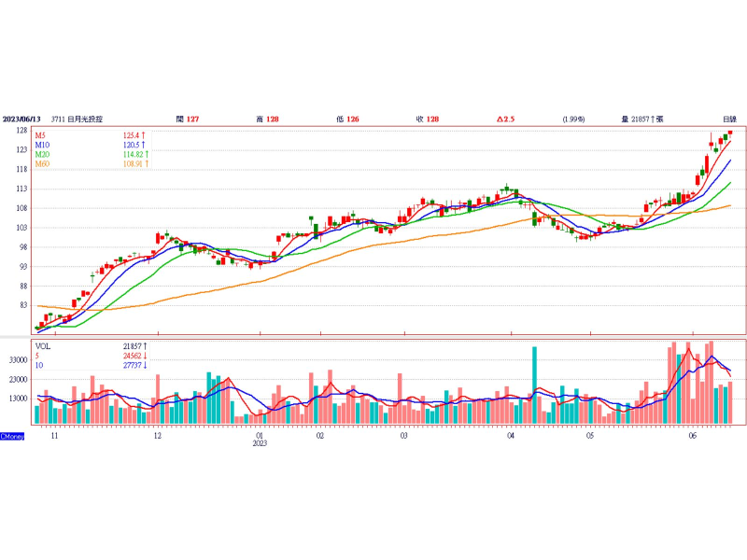Image resolution: width=747 pixels, height=560 pixels.
Task: Click the CMoney logo badge
Action: [x=12, y=436]
